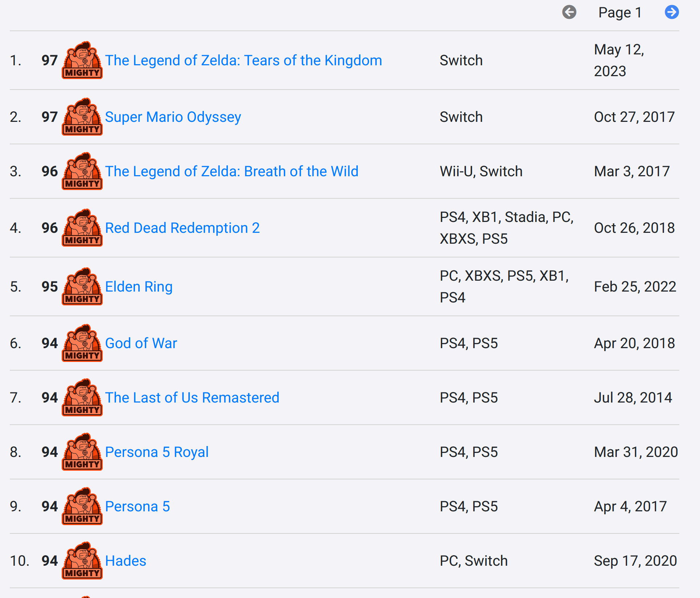Click release date Mar 31, 2020

tap(636, 452)
